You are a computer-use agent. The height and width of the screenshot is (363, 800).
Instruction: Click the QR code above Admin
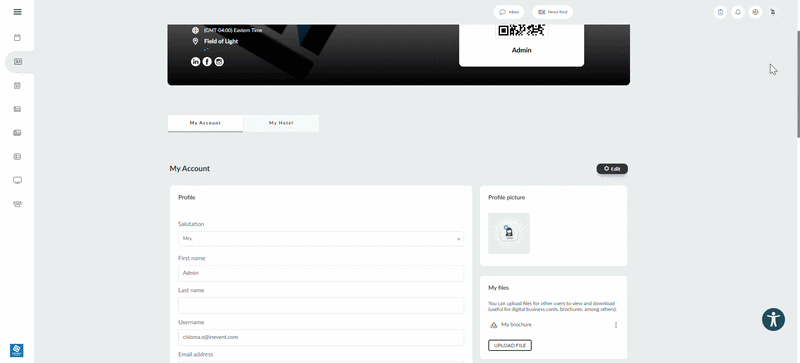[521, 30]
